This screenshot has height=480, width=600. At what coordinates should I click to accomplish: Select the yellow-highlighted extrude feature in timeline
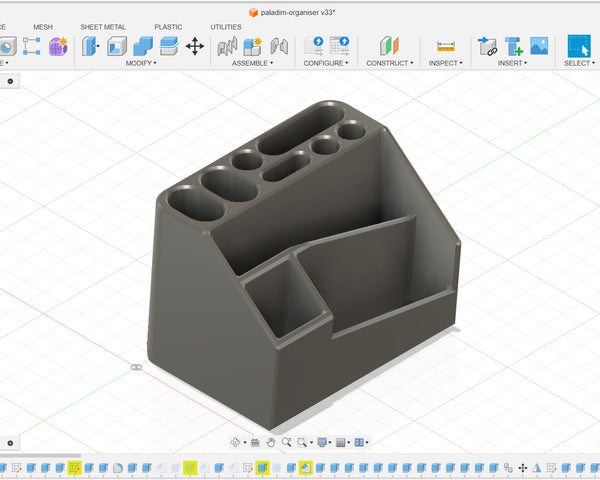coord(262,468)
